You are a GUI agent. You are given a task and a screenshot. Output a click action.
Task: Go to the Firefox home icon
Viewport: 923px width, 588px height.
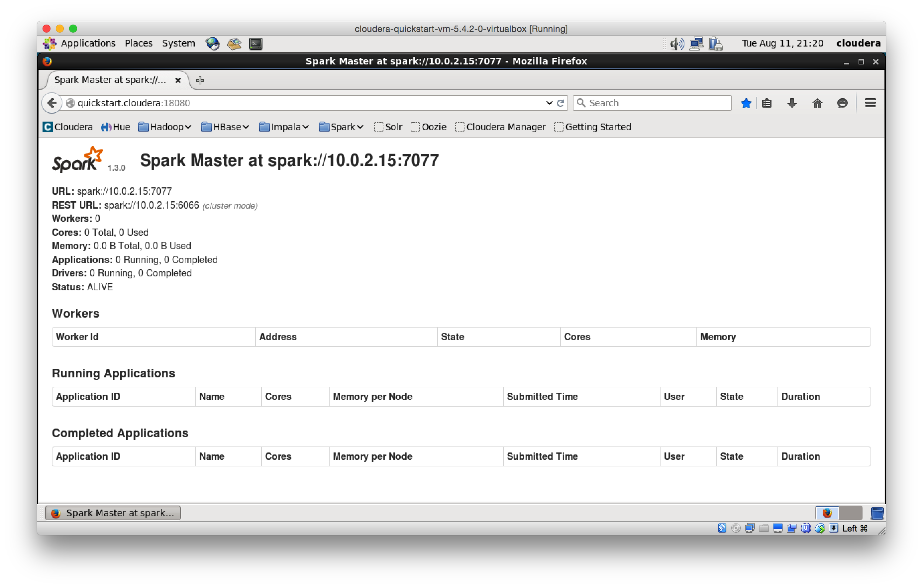tap(817, 103)
